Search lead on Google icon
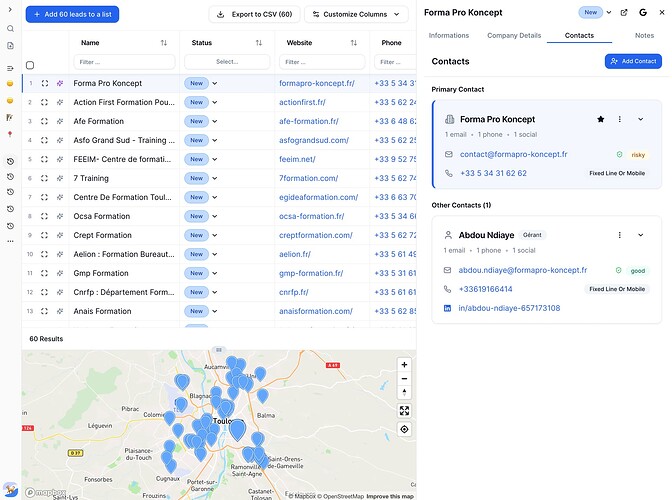The width and height of the screenshot is (672, 500). [643, 12]
